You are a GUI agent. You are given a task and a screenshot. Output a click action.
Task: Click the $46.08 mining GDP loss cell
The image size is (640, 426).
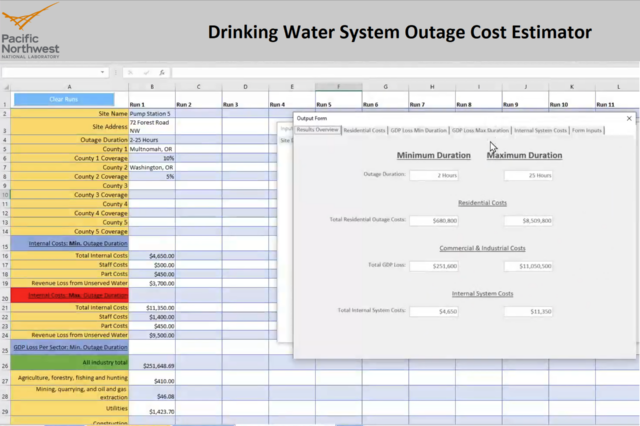tap(152, 393)
